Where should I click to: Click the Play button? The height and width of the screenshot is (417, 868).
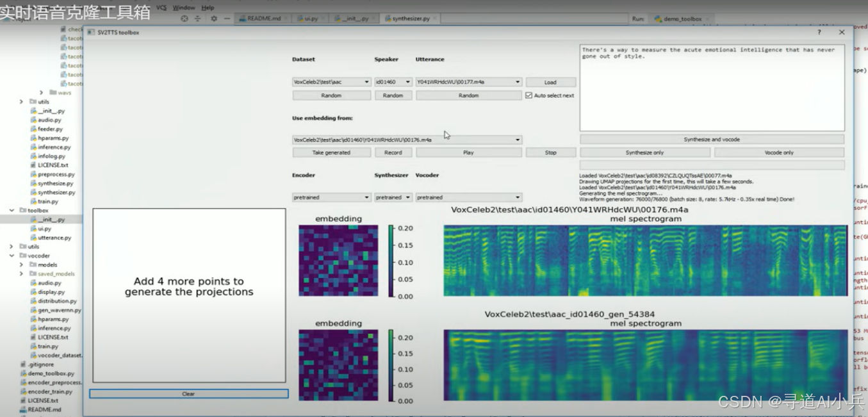pos(469,152)
